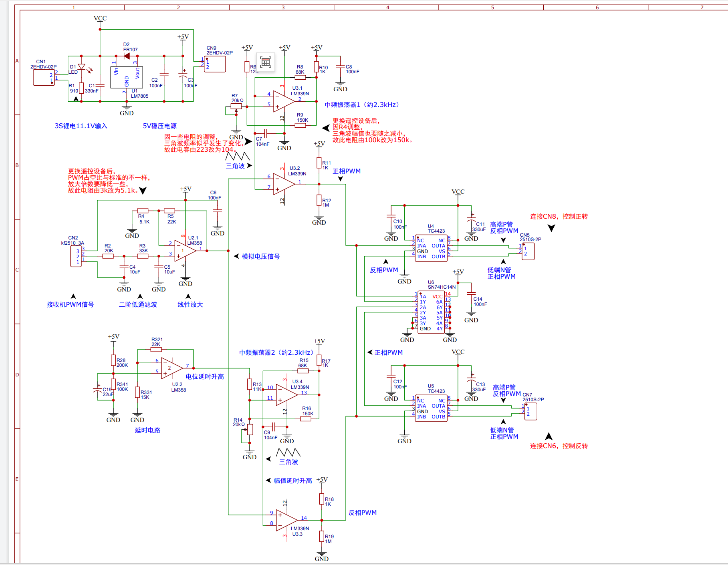Click the CN5 2510S-2P output connector
Viewport: 728px width, 565px height.
pos(528,251)
